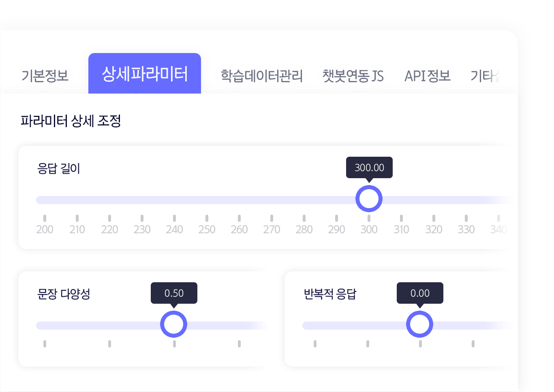Click the first tick under 문장 다양성
554x392 pixels.
[45, 344]
